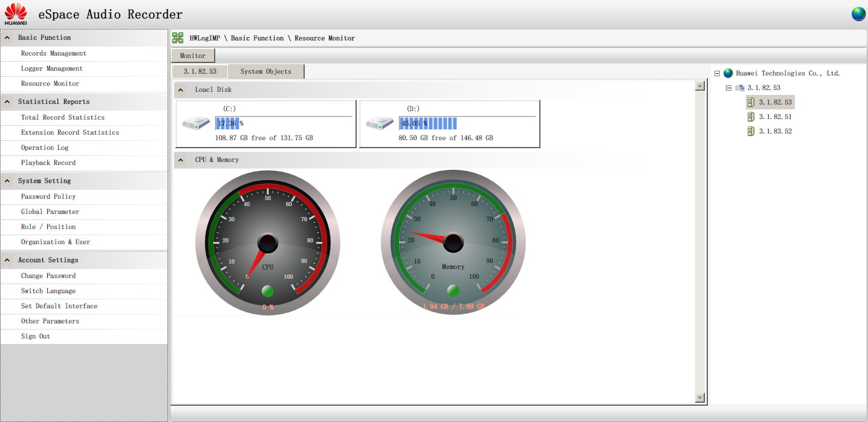Click the green CPU status light
The height and width of the screenshot is (422, 868).
click(x=268, y=291)
